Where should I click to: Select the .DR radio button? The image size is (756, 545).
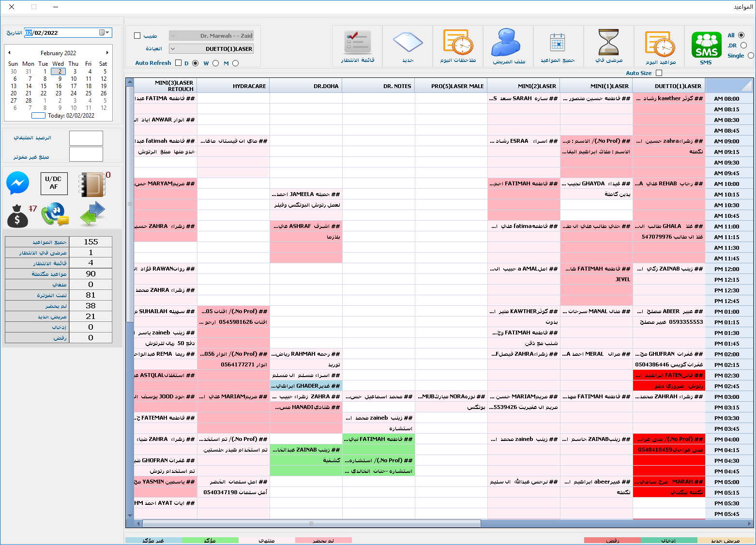click(x=743, y=45)
